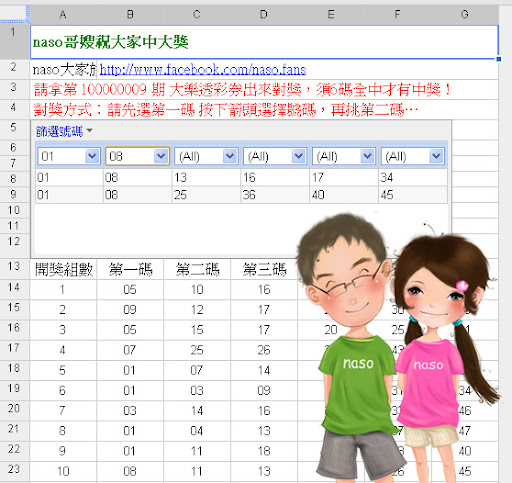Open the sixth filter dropdown set to (All)
Screen dimensions: 512x483
(413, 156)
